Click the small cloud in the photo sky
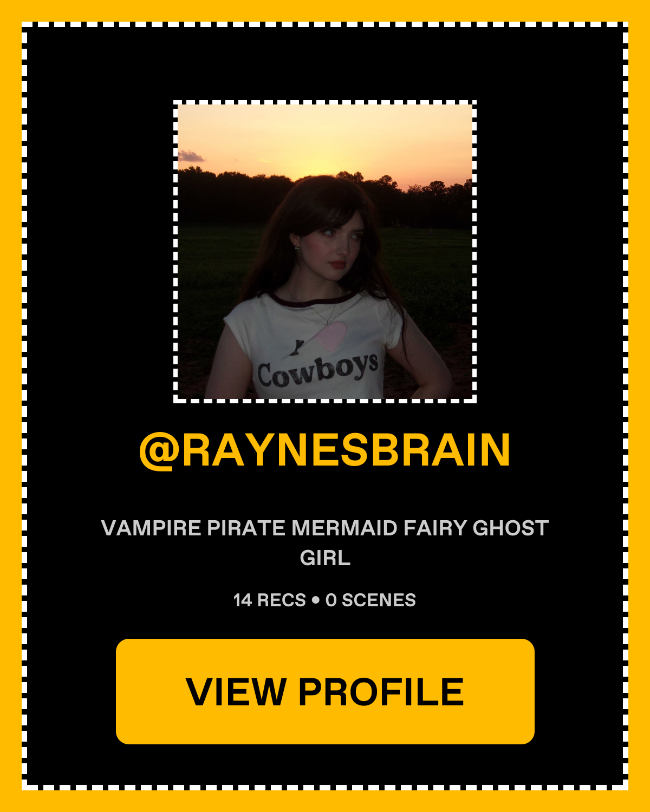 [x=191, y=157]
